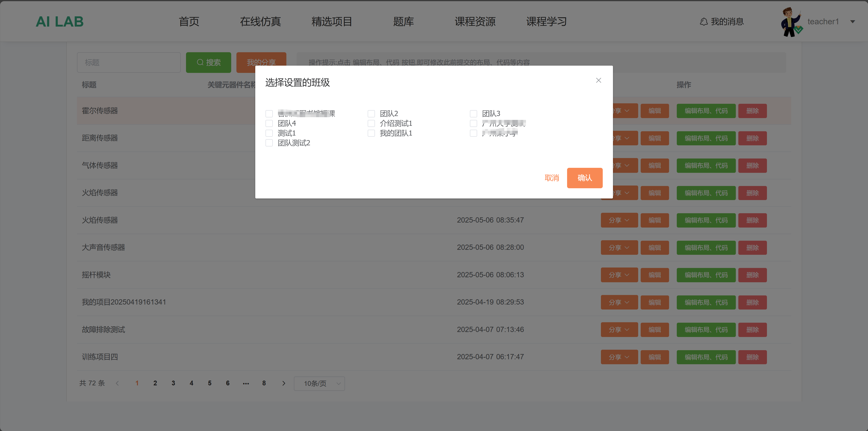Select the 我的团队1 checkbox

(x=371, y=133)
